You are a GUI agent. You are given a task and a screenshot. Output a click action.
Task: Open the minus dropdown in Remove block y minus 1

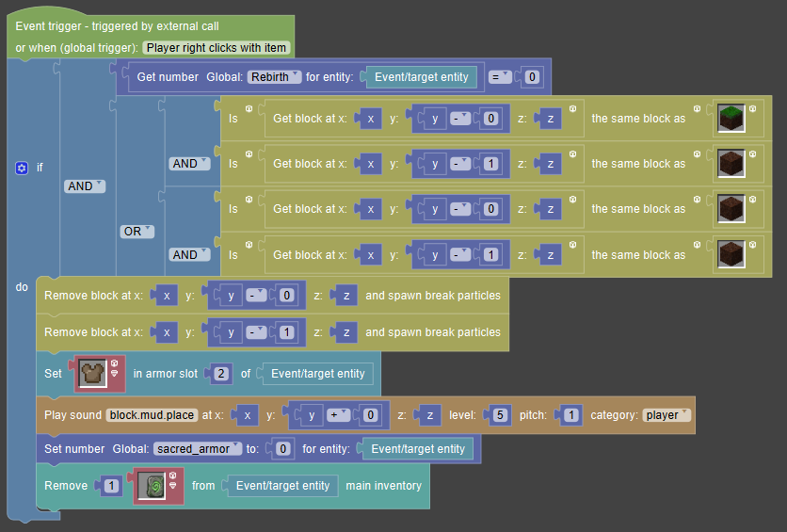click(x=255, y=331)
